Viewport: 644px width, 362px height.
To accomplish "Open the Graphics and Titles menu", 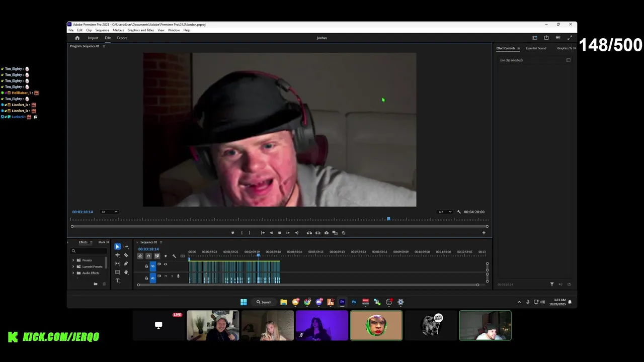I will (141, 30).
